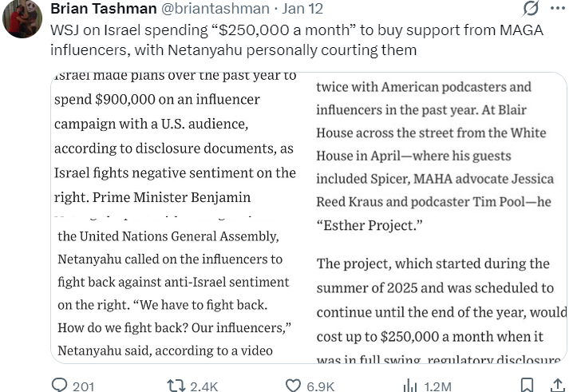Click the 6.9K likes count

321,386
